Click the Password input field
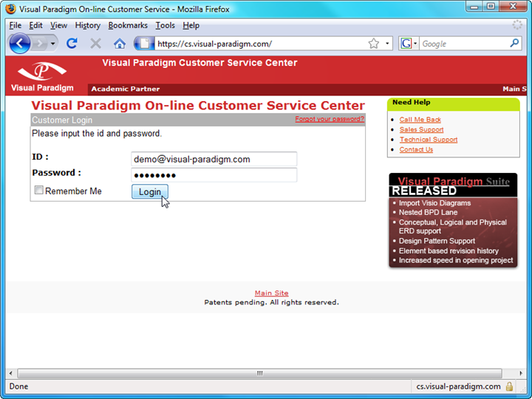 pyautogui.click(x=214, y=175)
